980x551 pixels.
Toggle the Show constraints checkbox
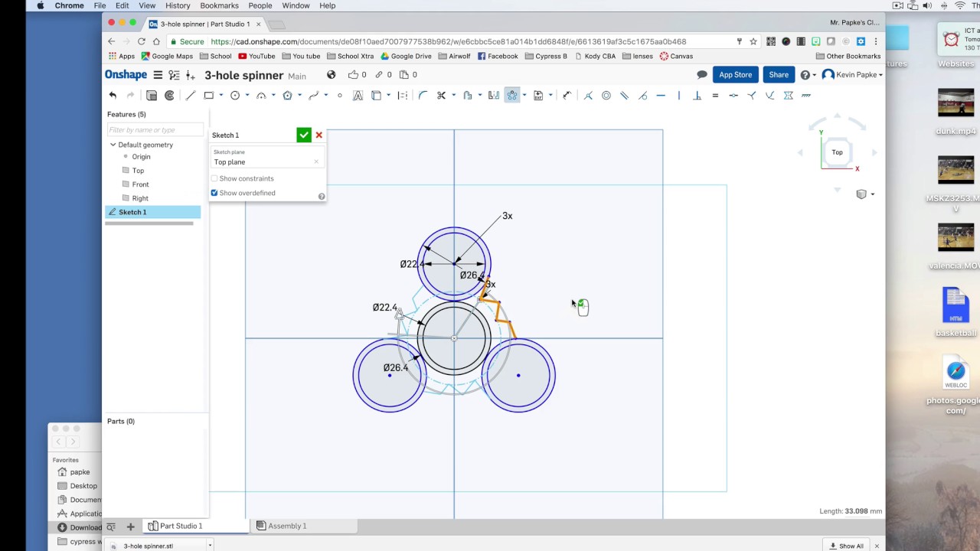click(214, 178)
